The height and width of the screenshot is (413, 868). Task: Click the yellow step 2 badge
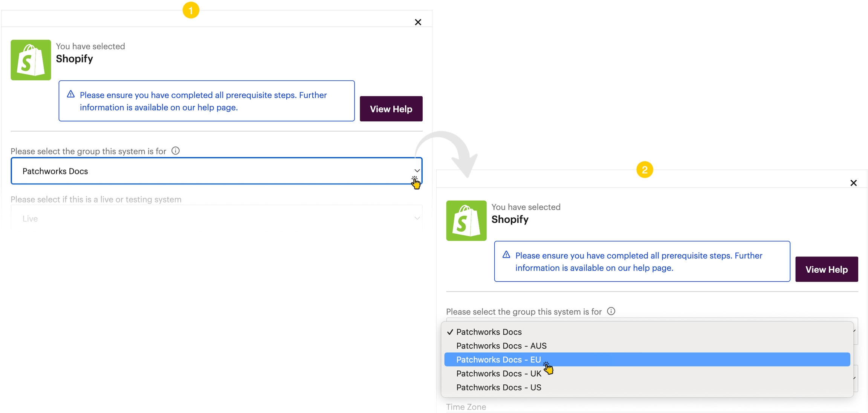(x=645, y=170)
